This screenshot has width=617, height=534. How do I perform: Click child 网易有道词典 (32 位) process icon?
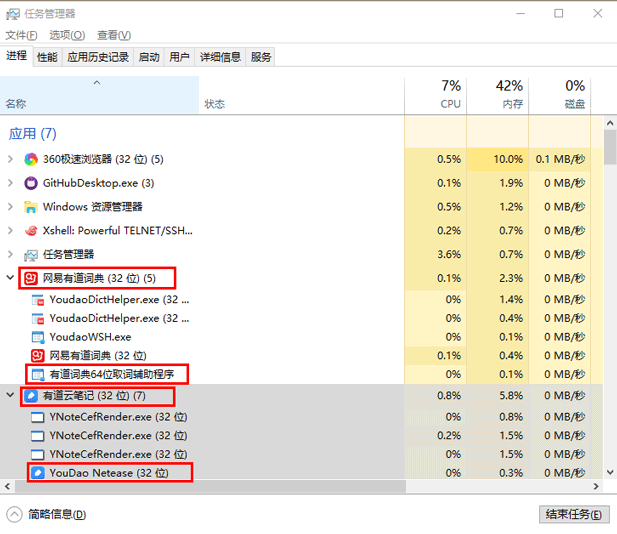(x=38, y=356)
